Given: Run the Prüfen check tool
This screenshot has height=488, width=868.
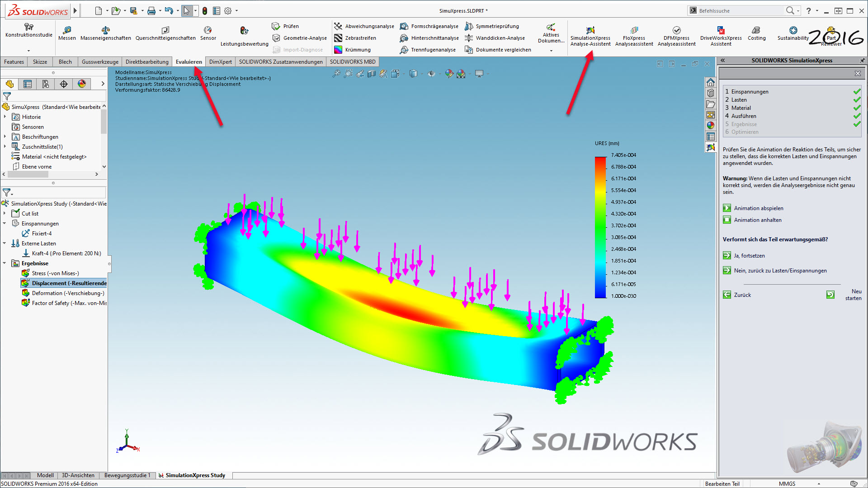Looking at the screenshot, I should (285, 26).
